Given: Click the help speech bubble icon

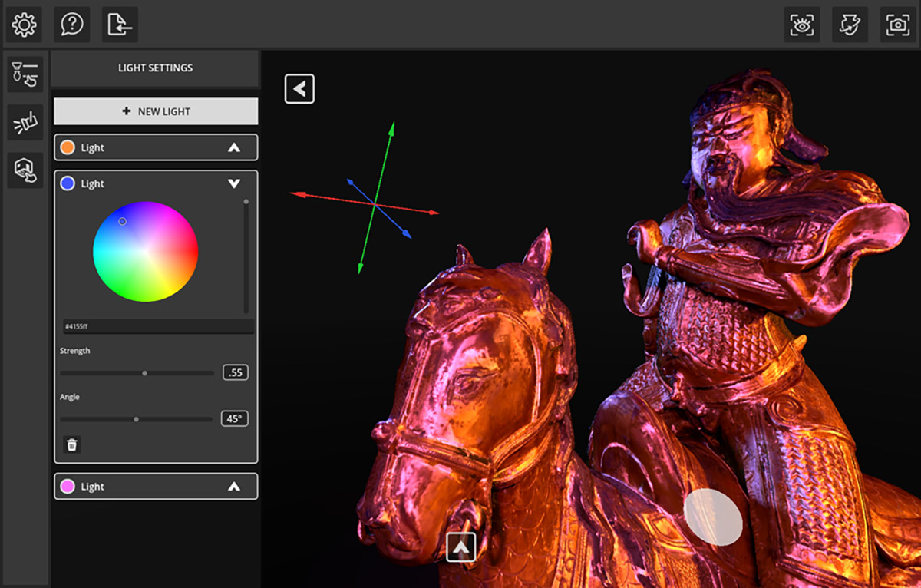Looking at the screenshot, I should 72,25.
